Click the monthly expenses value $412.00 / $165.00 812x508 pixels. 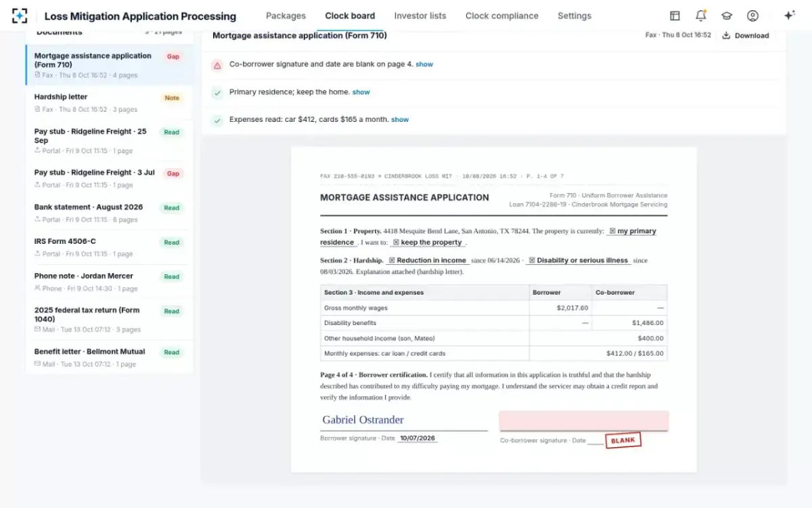(x=635, y=354)
